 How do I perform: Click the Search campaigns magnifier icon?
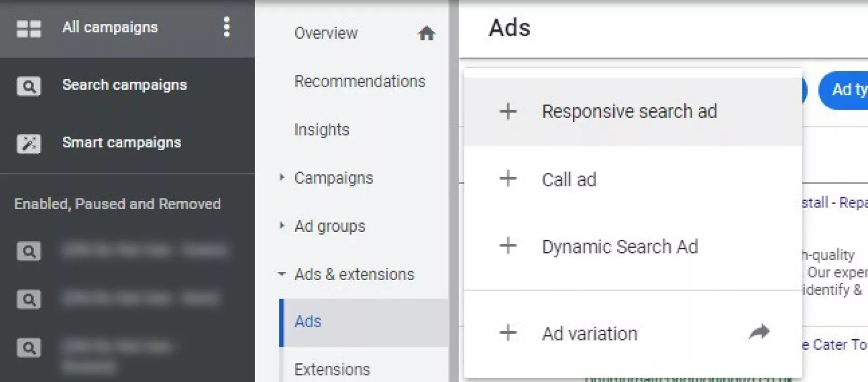pyautogui.click(x=29, y=86)
